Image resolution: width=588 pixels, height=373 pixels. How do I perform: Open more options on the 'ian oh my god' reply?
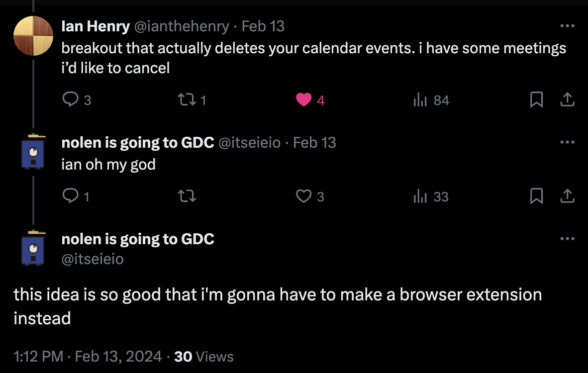tap(568, 142)
